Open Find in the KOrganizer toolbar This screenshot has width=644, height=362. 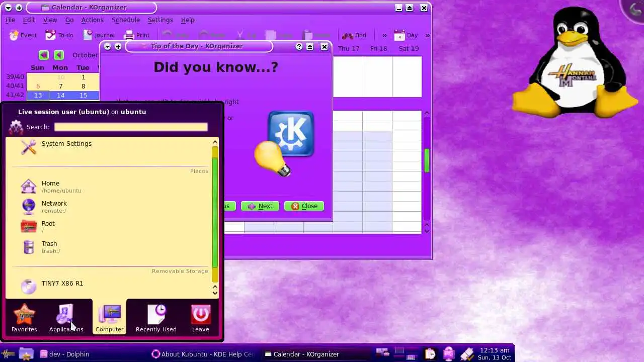pyautogui.click(x=354, y=35)
